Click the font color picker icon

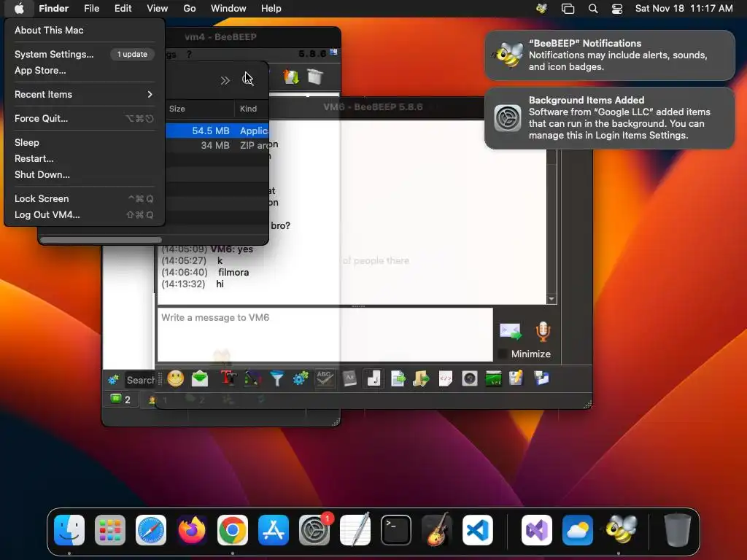(252, 379)
